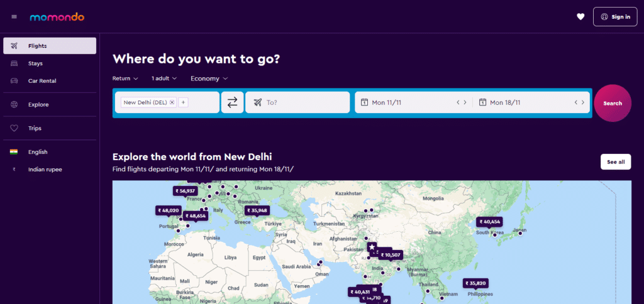Change language from English in the sidebar
This screenshot has height=304, width=644.
[x=50, y=152]
